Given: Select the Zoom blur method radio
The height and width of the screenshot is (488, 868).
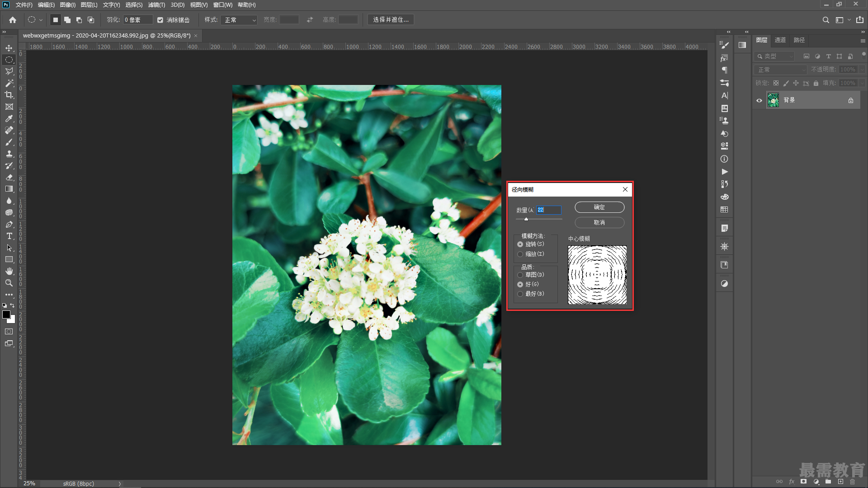Looking at the screenshot, I should (x=520, y=254).
